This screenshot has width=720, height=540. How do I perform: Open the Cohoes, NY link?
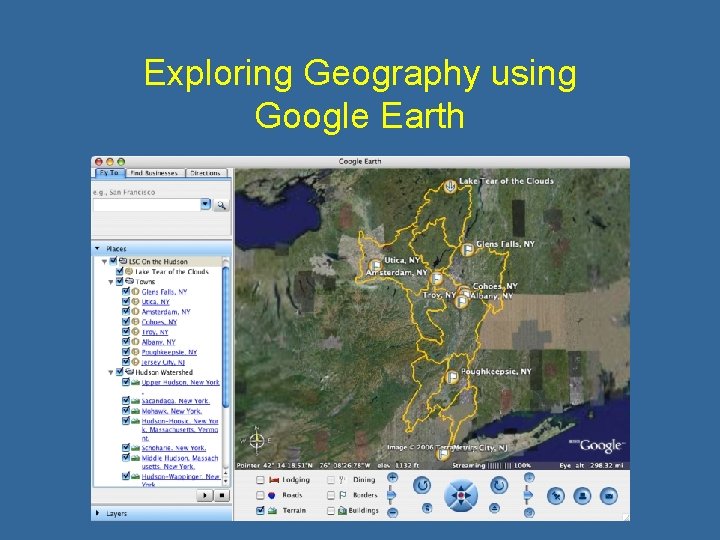[159, 322]
